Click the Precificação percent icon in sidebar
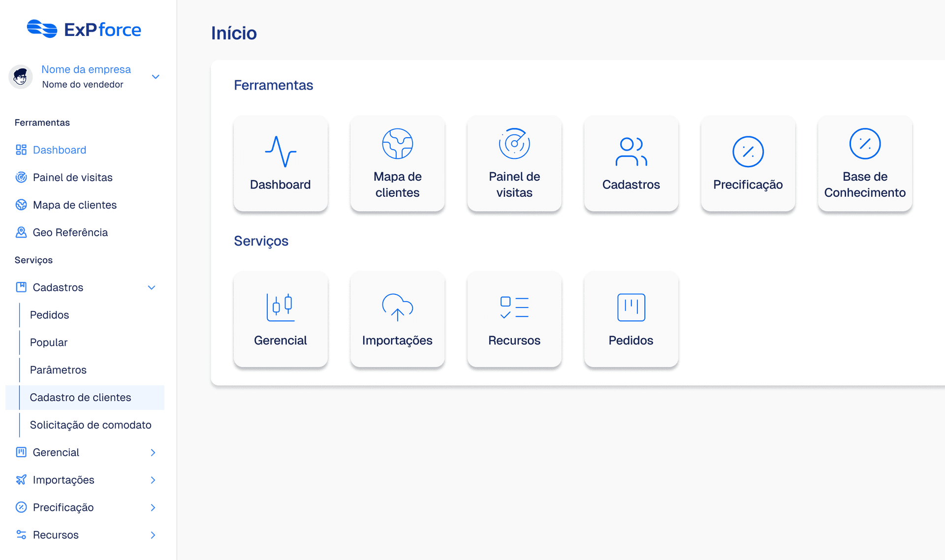Image resolution: width=945 pixels, height=560 pixels. tap(21, 507)
